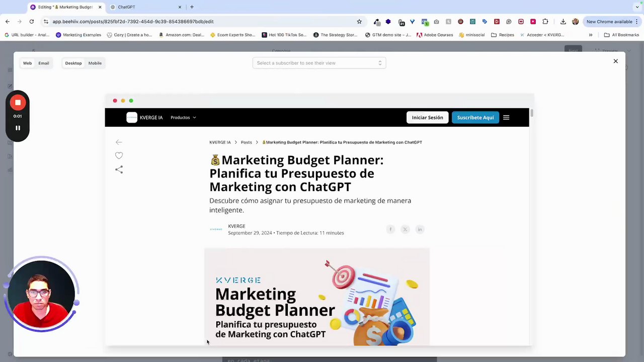Open the Hot 100 TikTok bookmark
644x362 pixels.
284,35
